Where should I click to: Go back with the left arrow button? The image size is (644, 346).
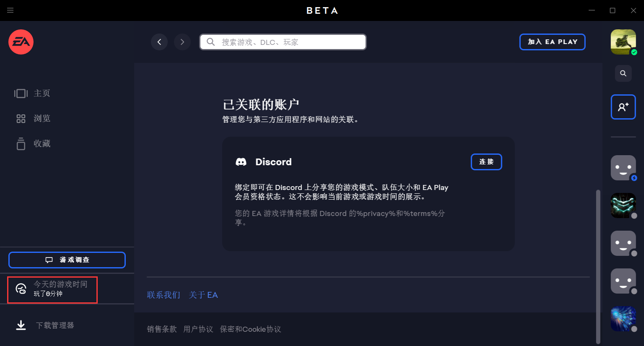coord(159,42)
